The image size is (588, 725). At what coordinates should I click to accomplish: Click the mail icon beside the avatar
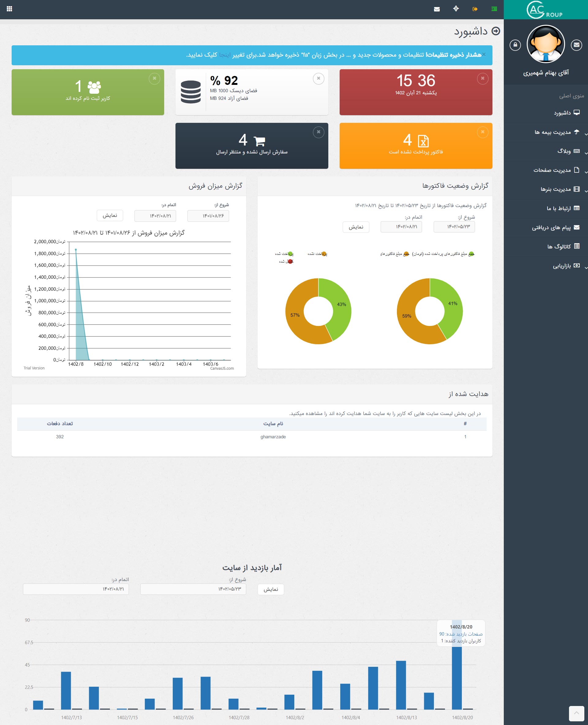point(576,45)
